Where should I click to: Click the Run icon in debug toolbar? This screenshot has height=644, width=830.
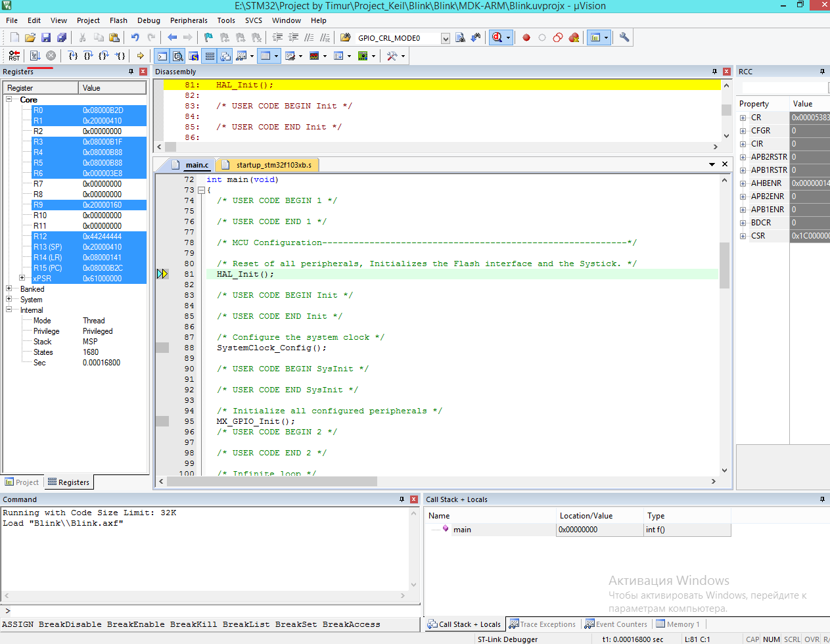[35, 56]
